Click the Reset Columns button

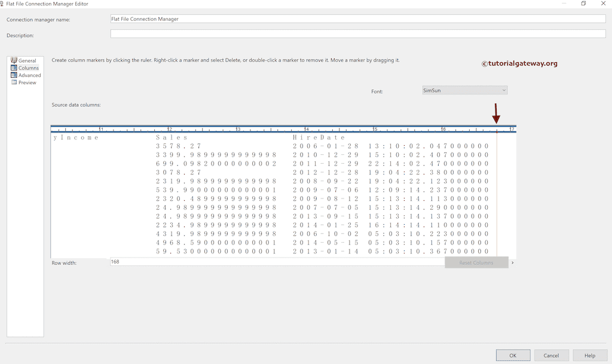pyautogui.click(x=476, y=262)
